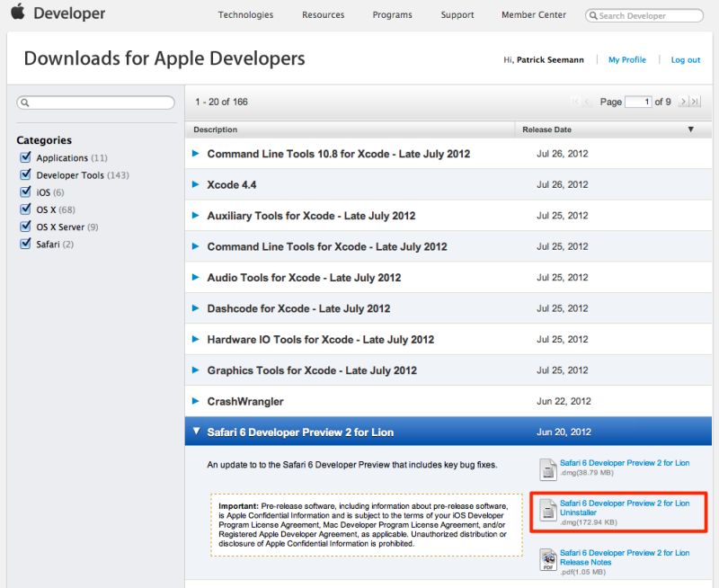
Task: Expand Graphics Tools for Xcode row
Action: [x=196, y=370]
